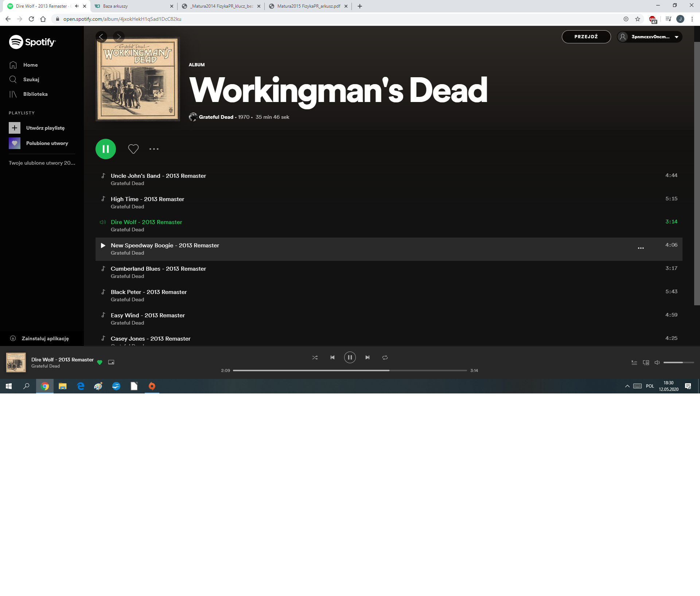Pause the album with green button
Image resolution: width=700 pixels, height=596 pixels.
(x=106, y=149)
